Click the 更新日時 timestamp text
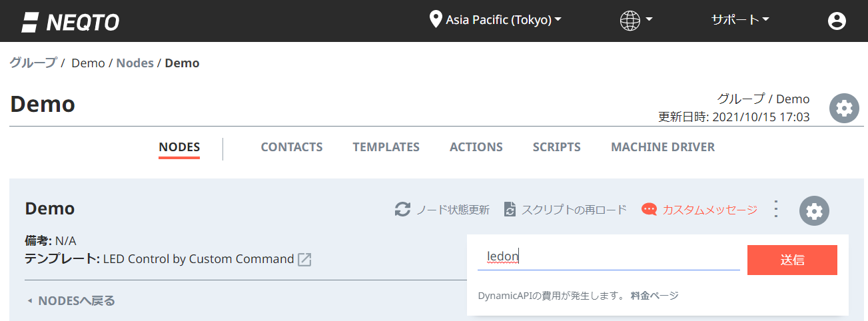The height and width of the screenshot is (321, 868). point(734,117)
